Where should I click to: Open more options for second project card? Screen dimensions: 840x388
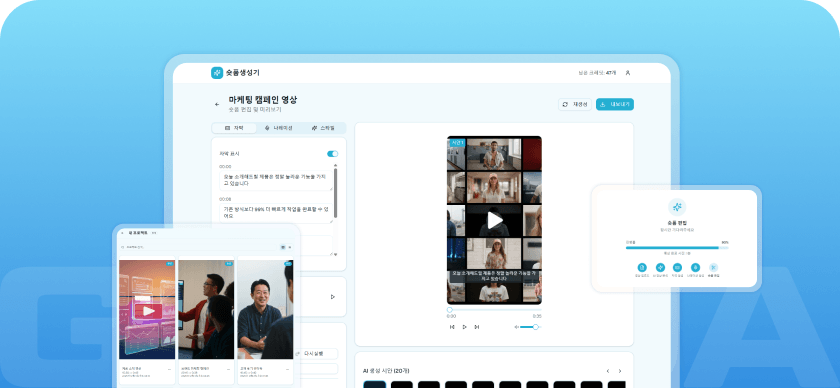(228, 369)
